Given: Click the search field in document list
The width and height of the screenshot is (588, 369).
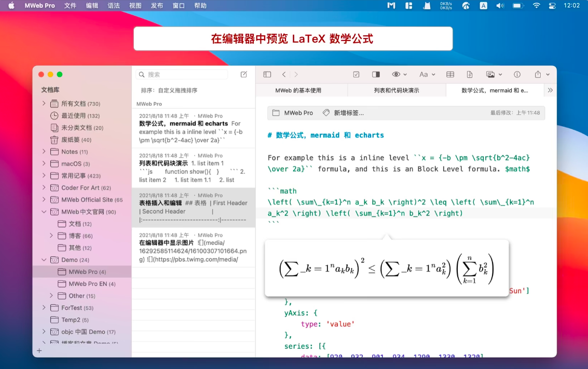Looking at the screenshot, I should click(x=182, y=74).
